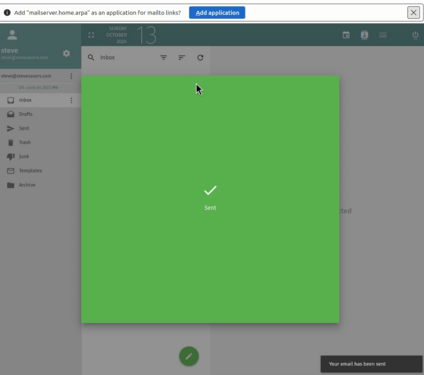Click the Add application button
Screen dimensions: 424x375
coord(217,13)
